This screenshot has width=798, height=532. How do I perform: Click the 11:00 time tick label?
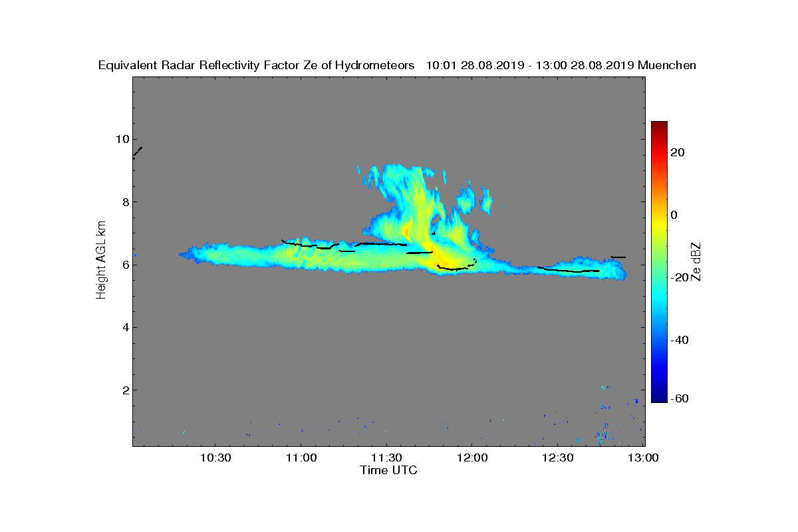(x=301, y=458)
